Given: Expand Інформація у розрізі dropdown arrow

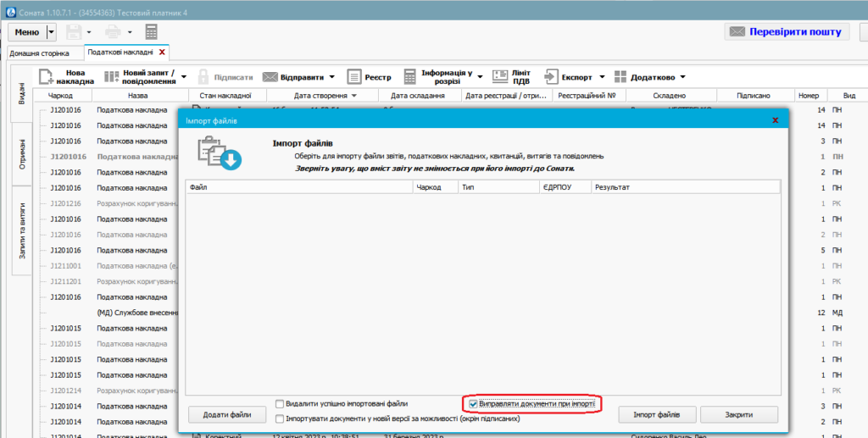Looking at the screenshot, I should pyautogui.click(x=480, y=77).
